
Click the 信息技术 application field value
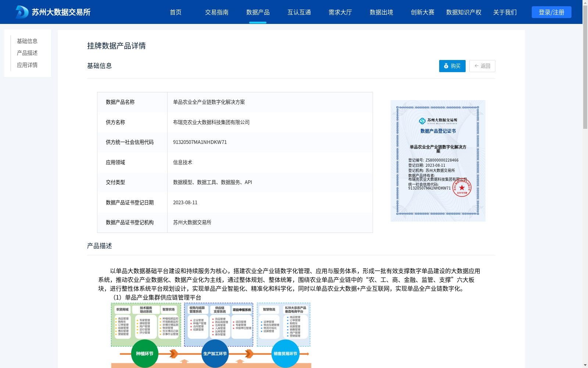click(x=270, y=162)
